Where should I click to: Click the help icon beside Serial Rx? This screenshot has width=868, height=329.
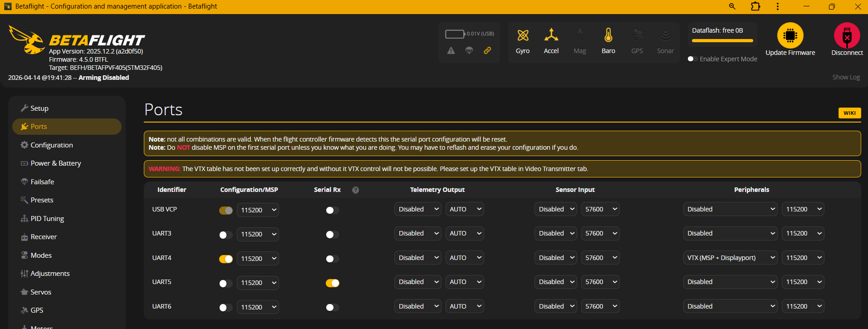(355, 190)
